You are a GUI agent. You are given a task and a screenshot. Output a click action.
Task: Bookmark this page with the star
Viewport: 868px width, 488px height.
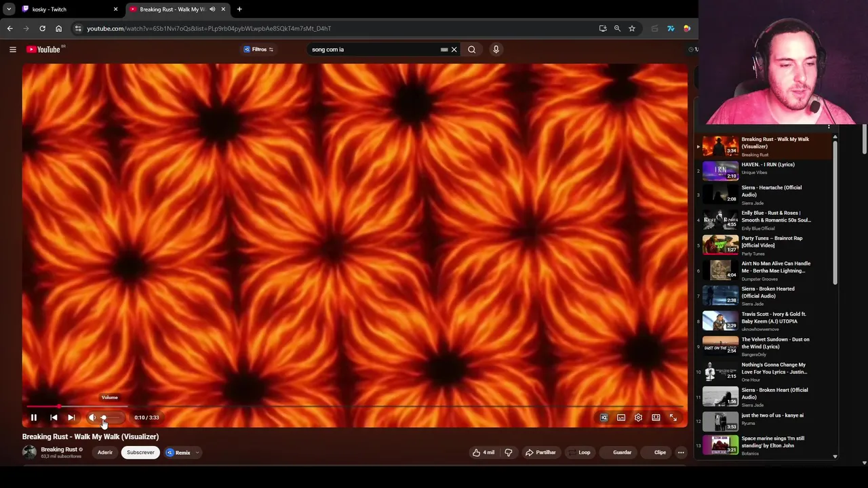coord(632,28)
